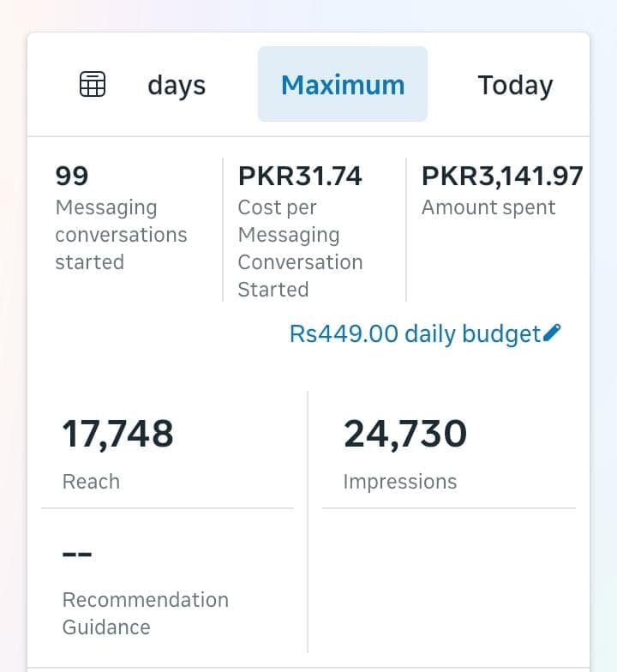Click the PKR31.74 cost value

pyautogui.click(x=300, y=177)
